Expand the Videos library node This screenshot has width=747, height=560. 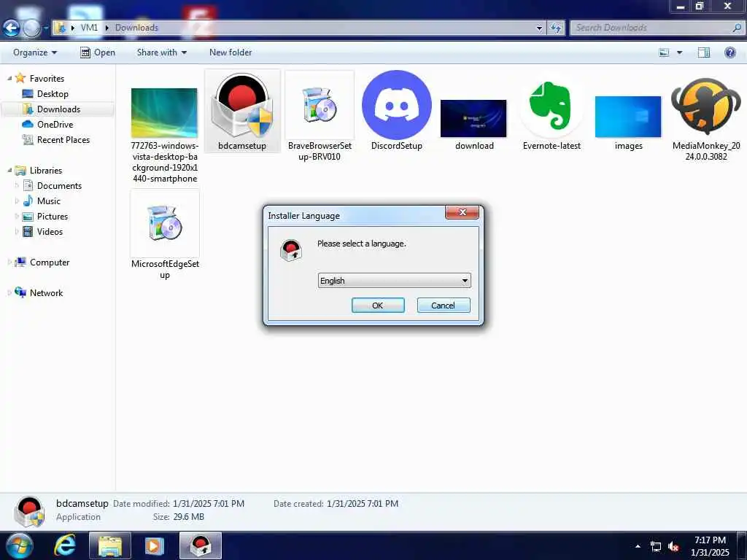(18, 231)
